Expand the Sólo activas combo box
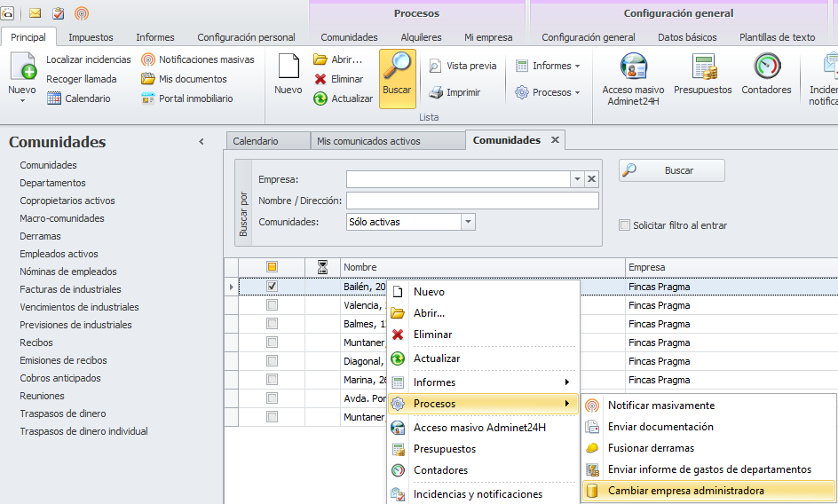The image size is (838, 504). (x=468, y=222)
